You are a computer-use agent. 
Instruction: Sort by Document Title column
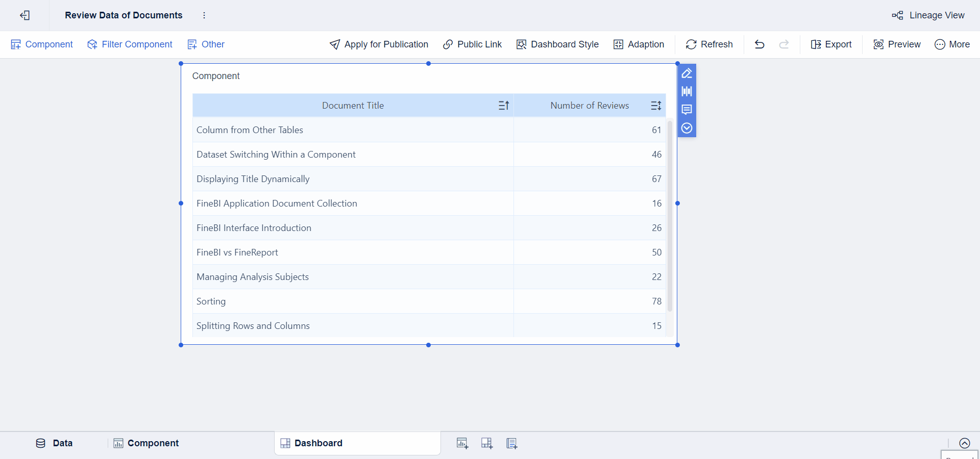pyautogui.click(x=504, y=106)
